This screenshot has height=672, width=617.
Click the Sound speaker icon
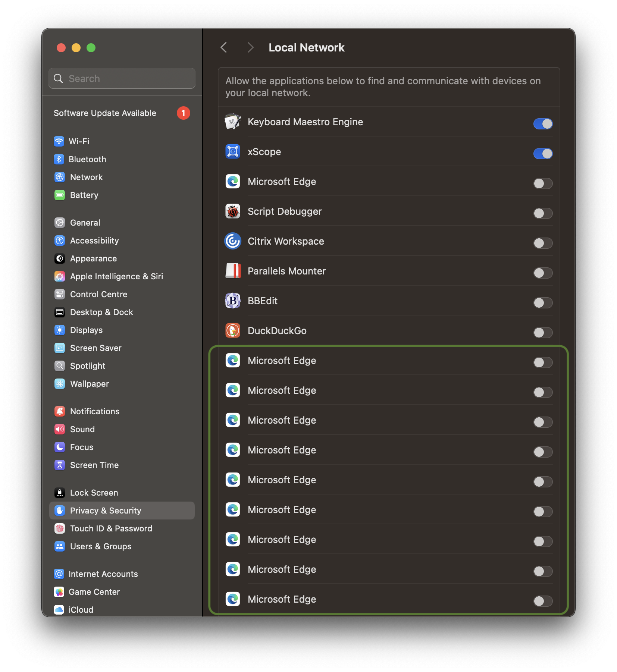(x=60, y=429)
